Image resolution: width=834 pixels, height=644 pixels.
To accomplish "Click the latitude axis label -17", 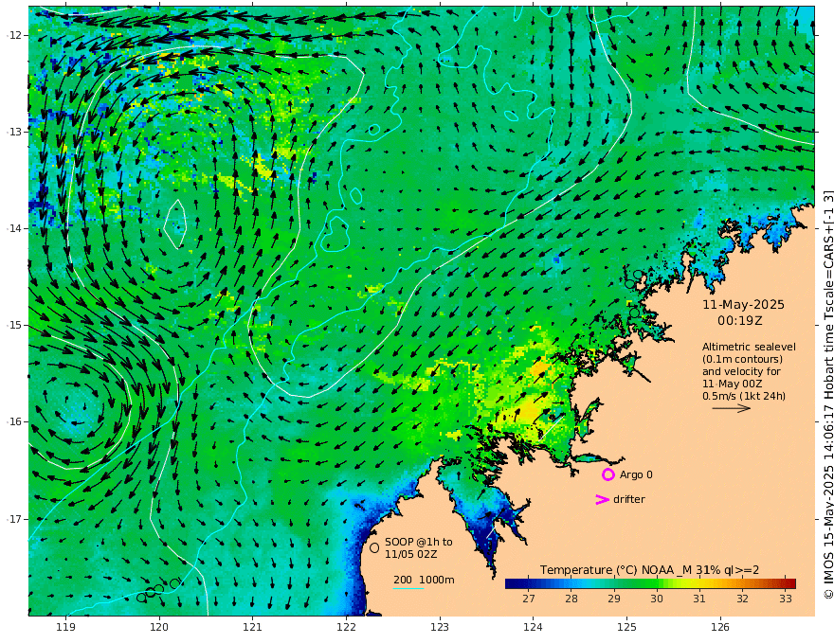I will coord(14,519).
